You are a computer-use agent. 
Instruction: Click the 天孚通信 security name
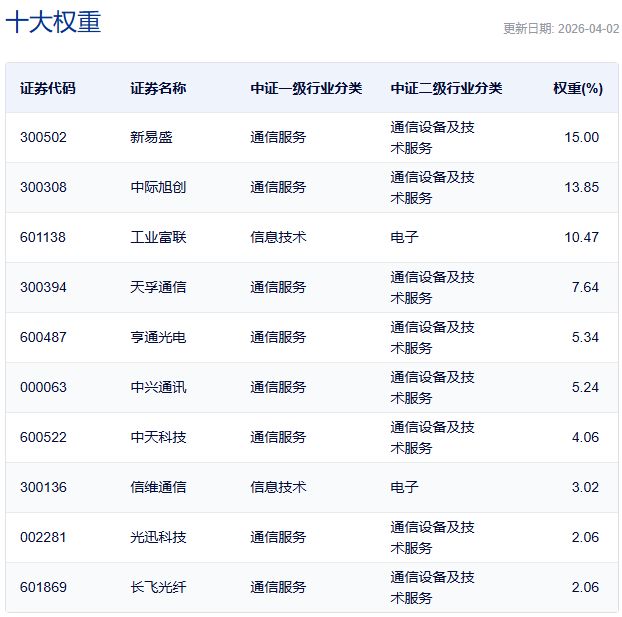pyautogui.click(x=158, y=287)
